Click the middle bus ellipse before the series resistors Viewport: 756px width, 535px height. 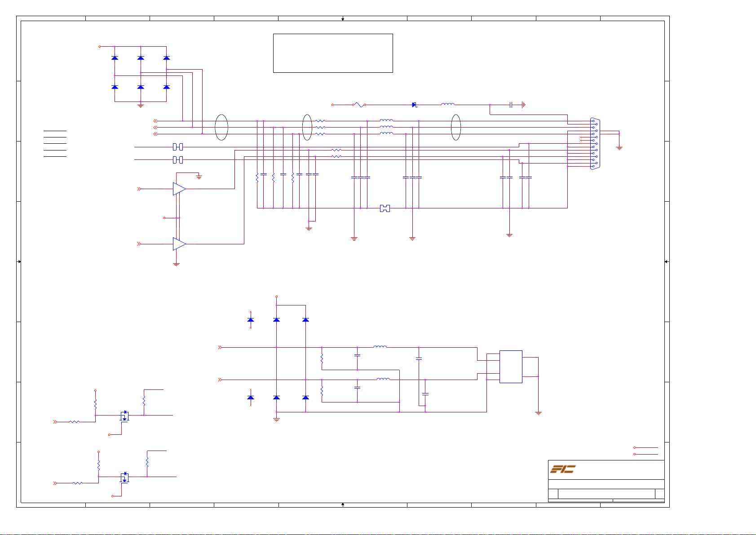click(x=307, y=128)
